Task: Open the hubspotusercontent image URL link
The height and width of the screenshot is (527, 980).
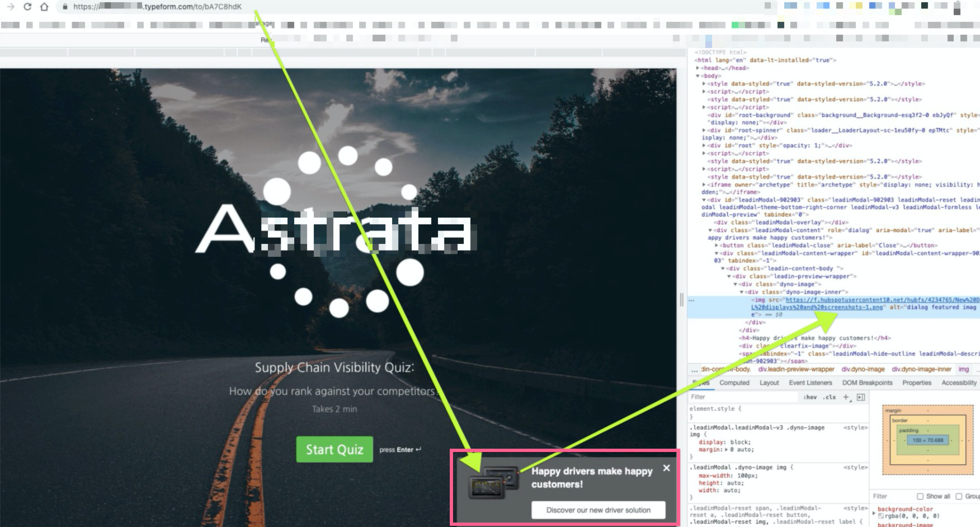Action: pyautogui.click(x=865, y=304)
